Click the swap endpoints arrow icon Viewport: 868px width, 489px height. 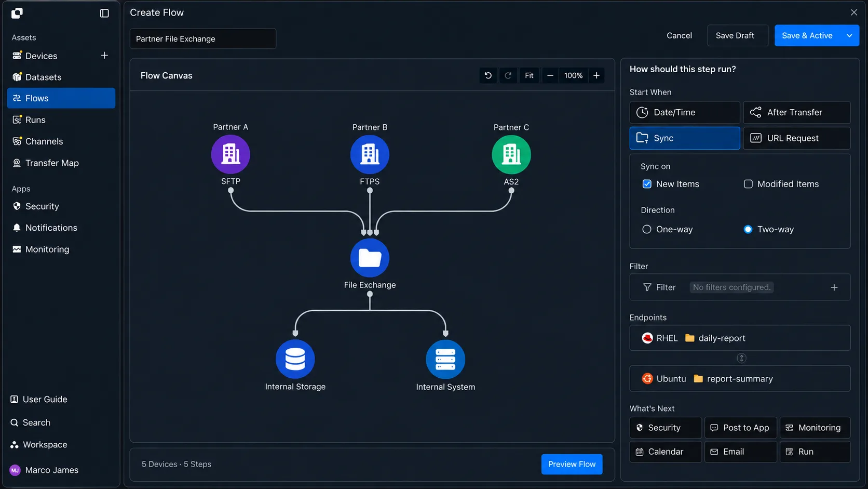(741, 358)
